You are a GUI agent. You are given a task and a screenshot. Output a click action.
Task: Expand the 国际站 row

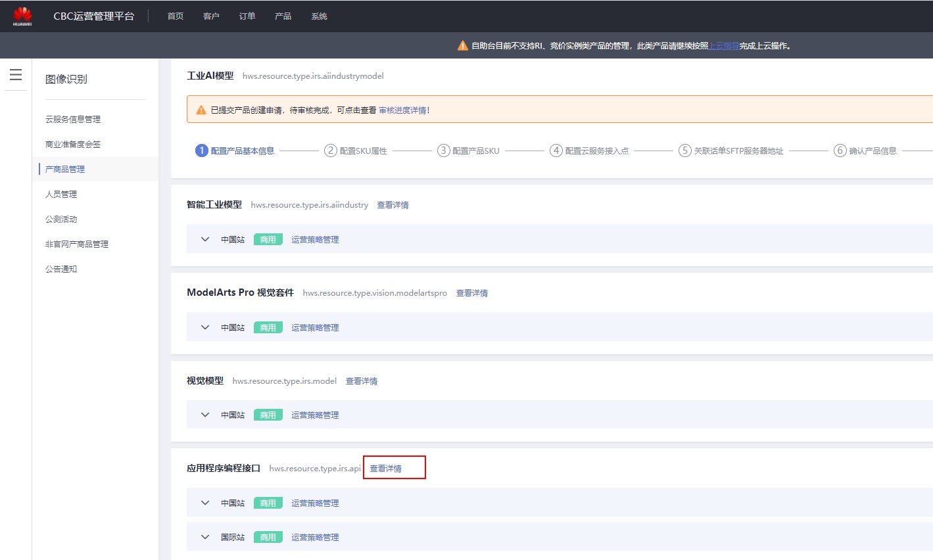coord(205,537)
